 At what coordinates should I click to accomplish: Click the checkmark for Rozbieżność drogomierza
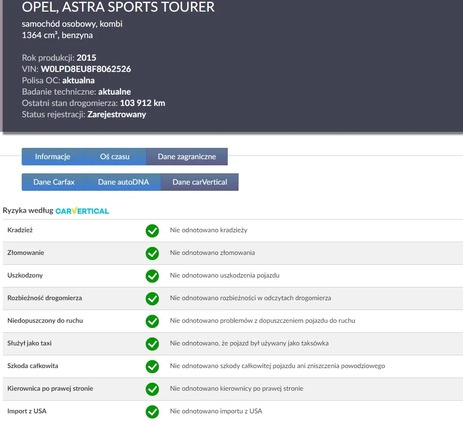pyautogui.click(x=152, y=299)
